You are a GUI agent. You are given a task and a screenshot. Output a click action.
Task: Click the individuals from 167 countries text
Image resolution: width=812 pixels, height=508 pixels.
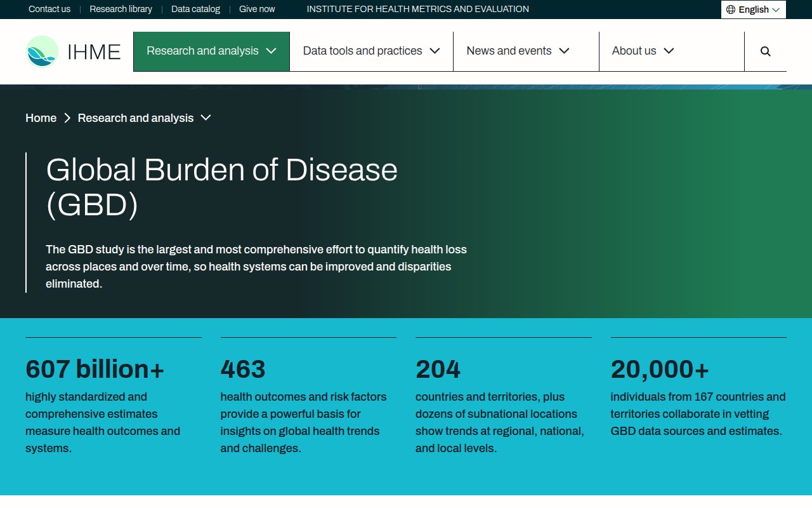tap(698, 414)
